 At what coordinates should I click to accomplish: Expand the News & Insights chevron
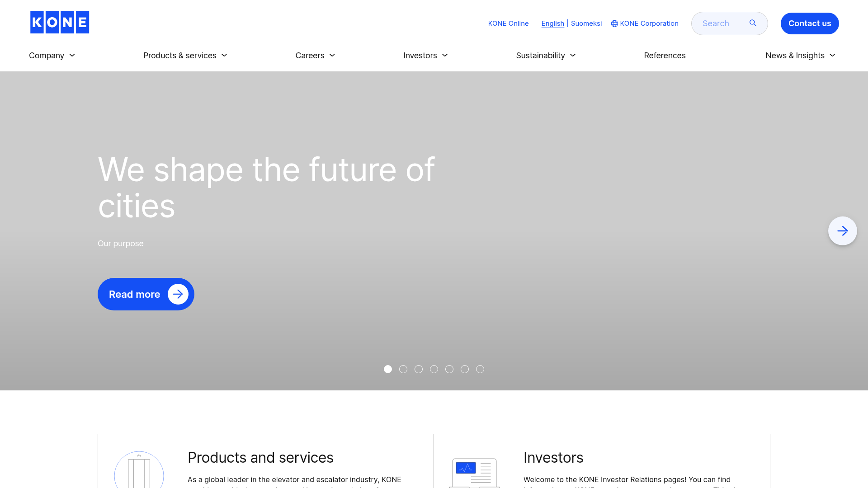832,55
